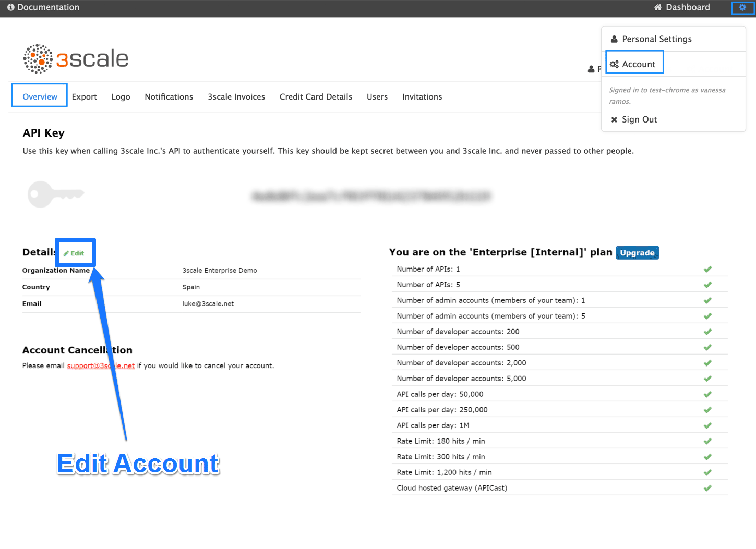Open the Notifications tab
Image resolution: width=756 pixels, height=549 pixels.
click(169, 97)
